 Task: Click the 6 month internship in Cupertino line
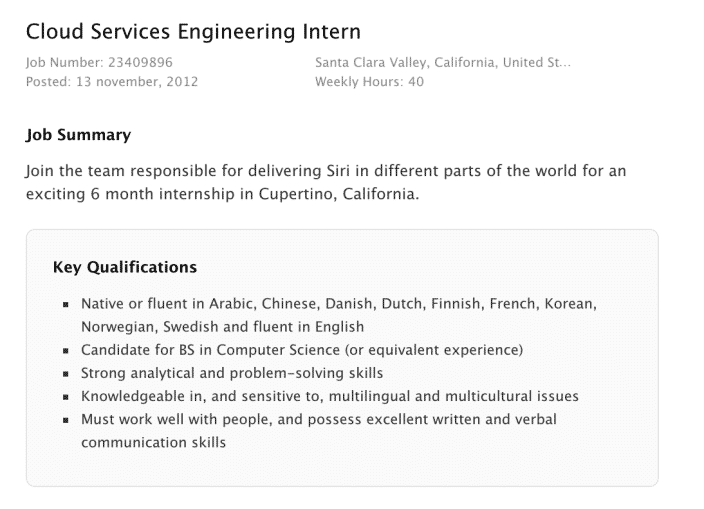pos(222,194)
